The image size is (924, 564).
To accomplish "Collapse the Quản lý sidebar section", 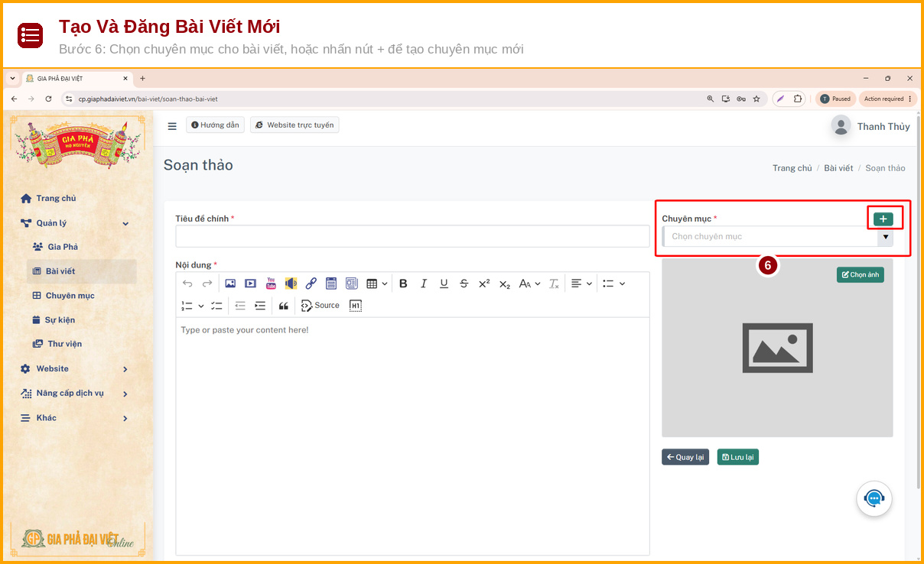I will coord(75,223).
